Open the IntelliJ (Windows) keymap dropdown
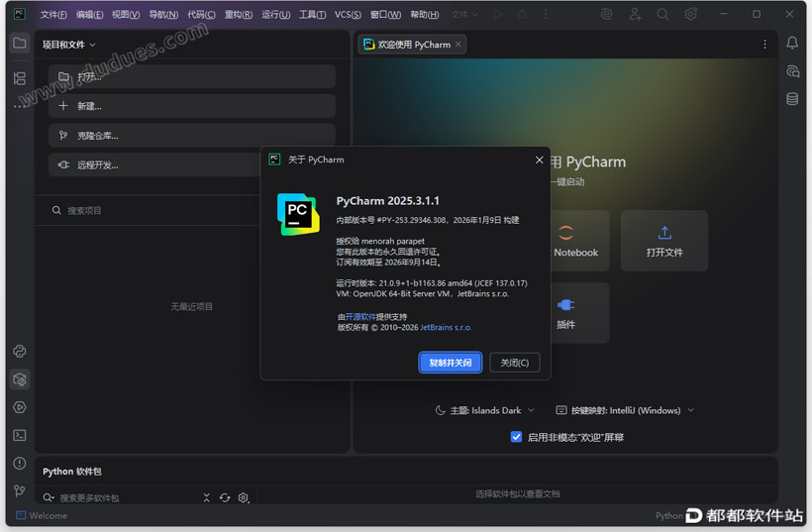 (625, 410)
